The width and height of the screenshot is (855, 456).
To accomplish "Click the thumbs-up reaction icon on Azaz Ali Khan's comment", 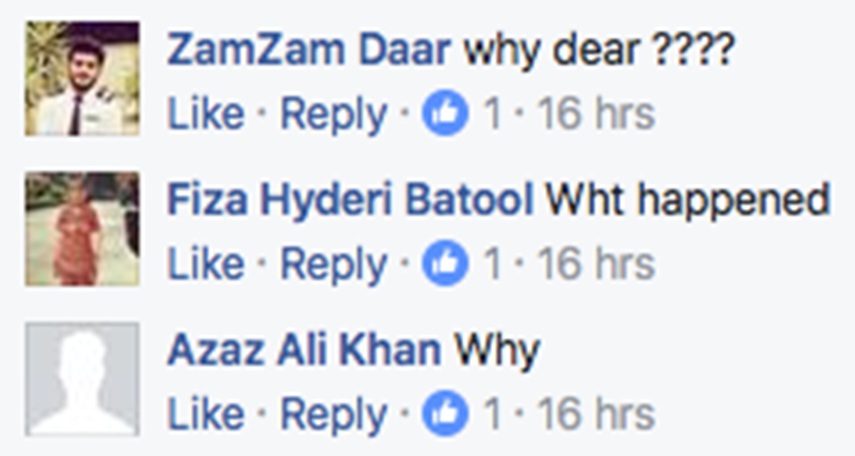I will (445, 414).
